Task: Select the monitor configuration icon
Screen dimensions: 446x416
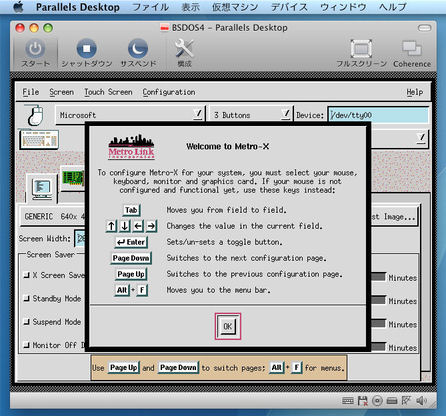Action: (42, 189)
